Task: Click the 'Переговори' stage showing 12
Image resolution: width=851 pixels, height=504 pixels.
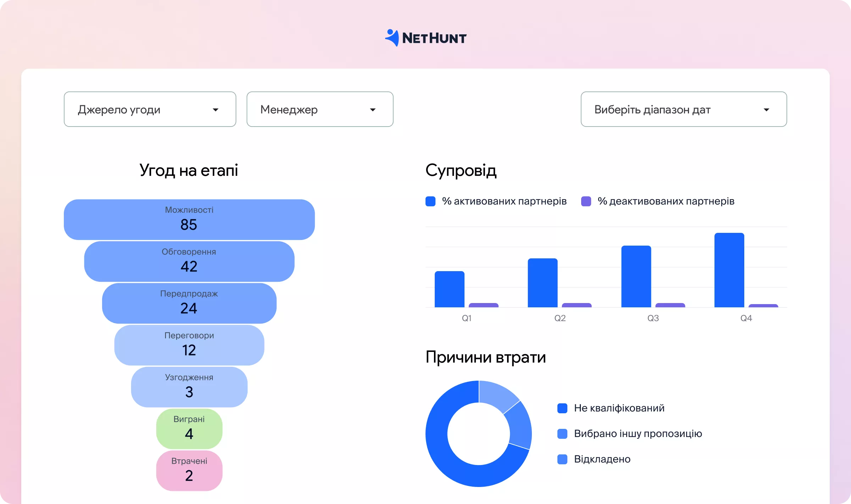Action: pos(189,345)
